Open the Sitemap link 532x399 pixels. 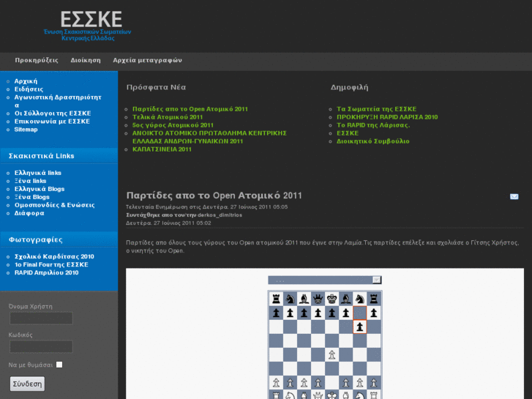point(26,130)
